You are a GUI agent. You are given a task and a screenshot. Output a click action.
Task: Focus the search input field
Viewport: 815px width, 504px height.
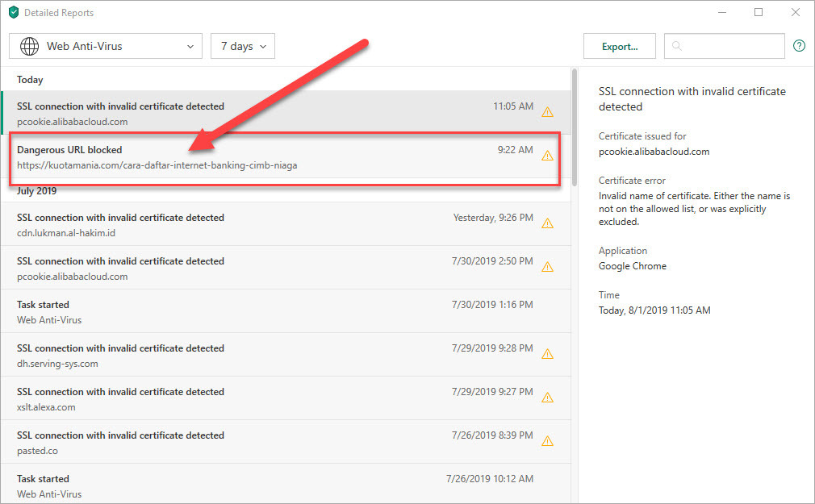coord(730,46)
